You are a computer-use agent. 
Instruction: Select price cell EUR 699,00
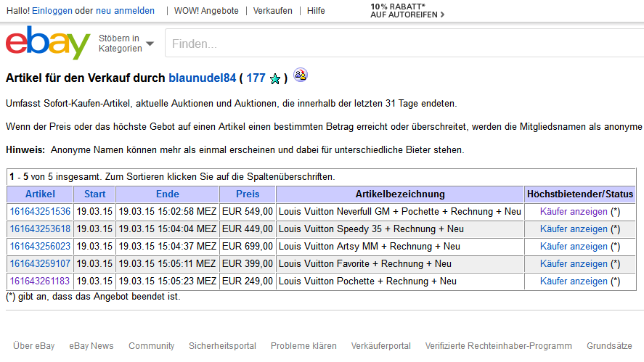248,246
